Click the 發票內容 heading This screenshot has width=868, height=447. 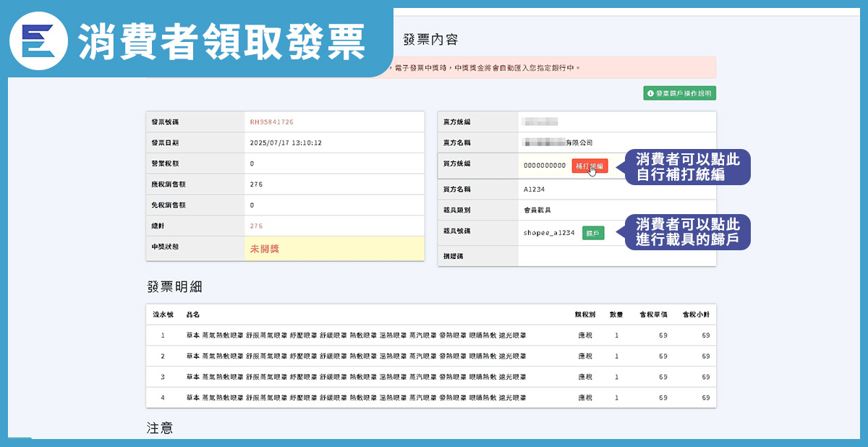coord(430,40)
